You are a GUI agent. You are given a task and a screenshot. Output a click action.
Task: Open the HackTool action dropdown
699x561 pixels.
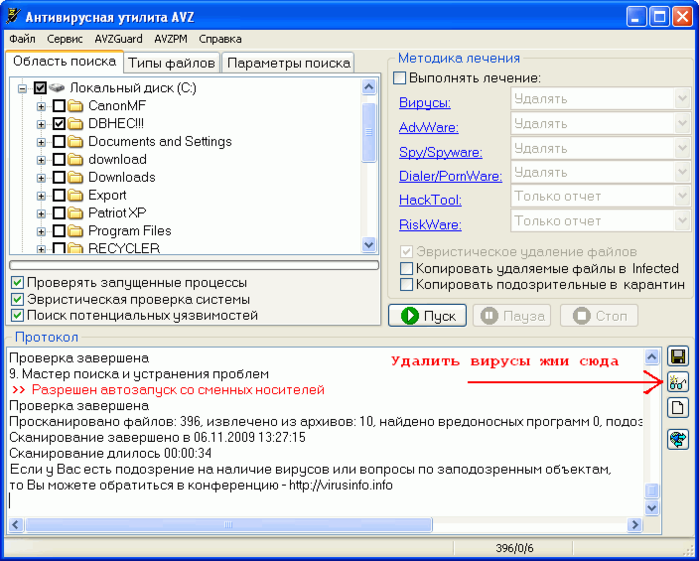point(682,196)
